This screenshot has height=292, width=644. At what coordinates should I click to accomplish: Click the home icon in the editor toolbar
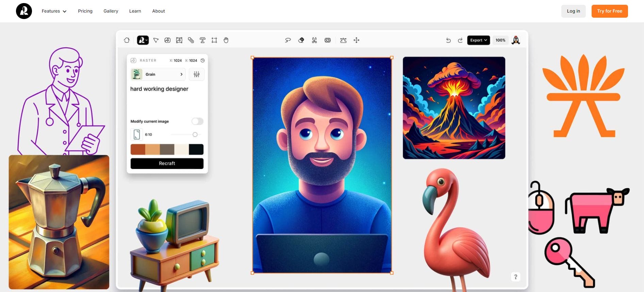click(127, 40)
